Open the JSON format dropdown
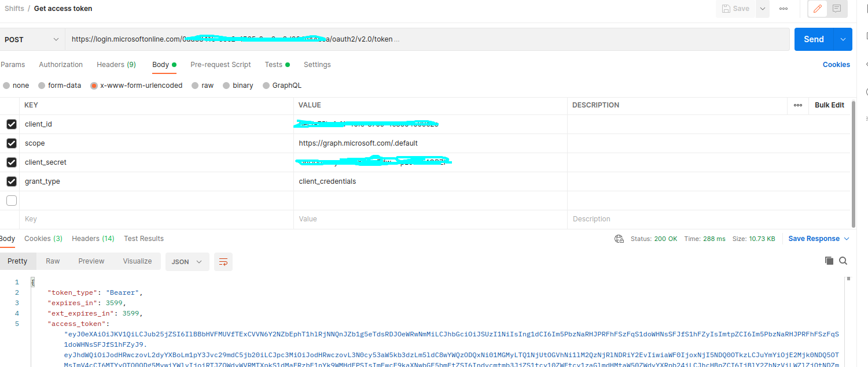 187,262
